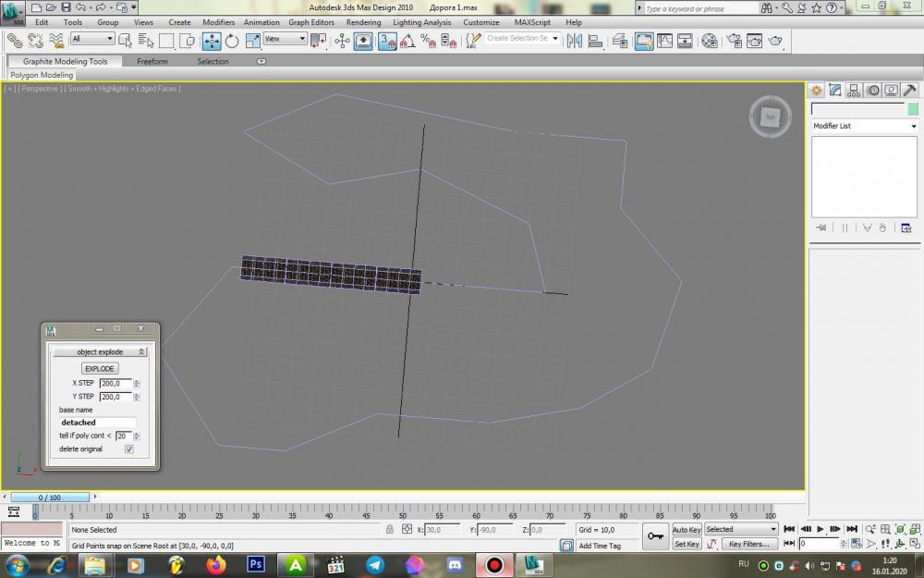
Task: Click the Align tool icon
Action: pos(595,41)
